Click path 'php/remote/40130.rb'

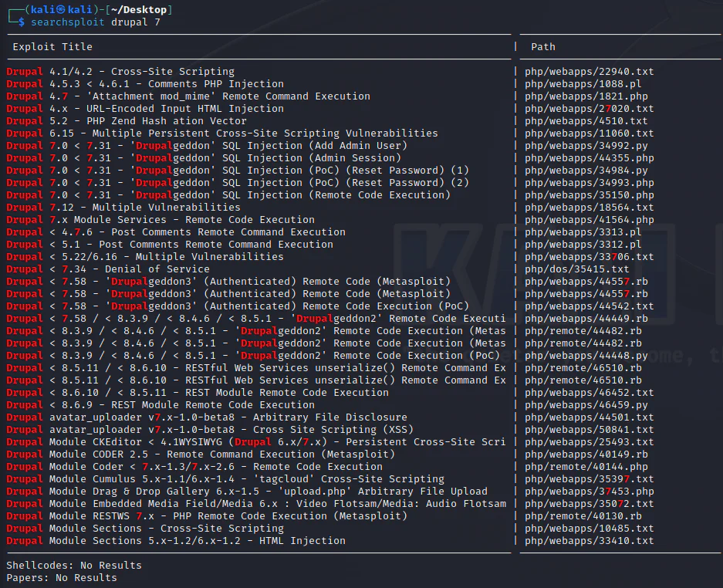point(583,516)
